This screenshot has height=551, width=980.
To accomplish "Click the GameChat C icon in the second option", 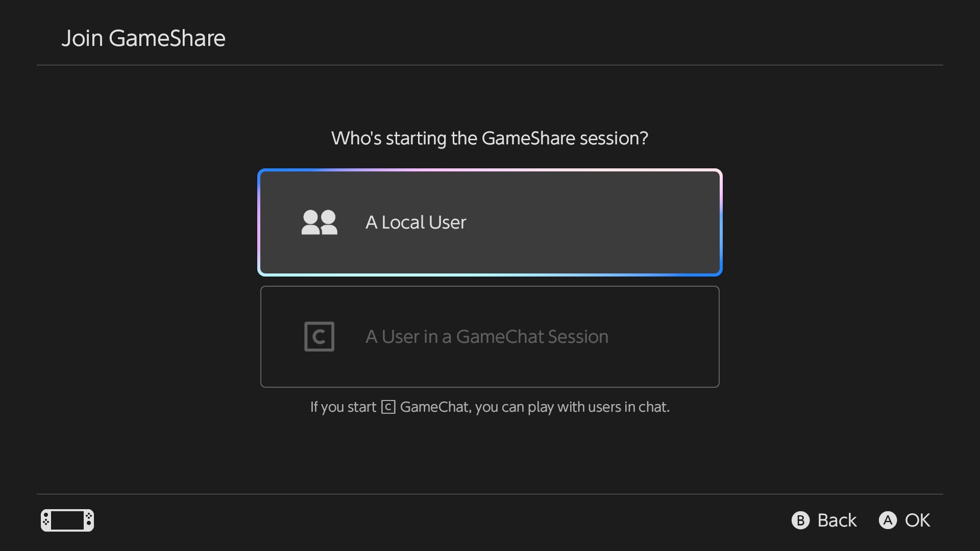I will click(318, 336).
